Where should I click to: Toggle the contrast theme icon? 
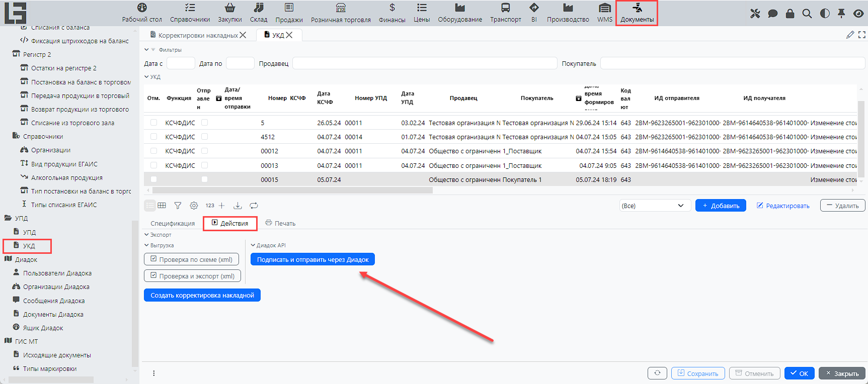click(824, 14)
